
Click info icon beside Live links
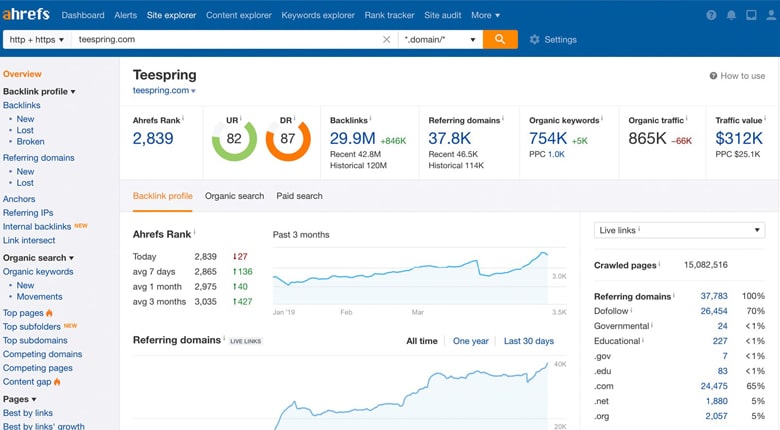click(x=639, y=229)
